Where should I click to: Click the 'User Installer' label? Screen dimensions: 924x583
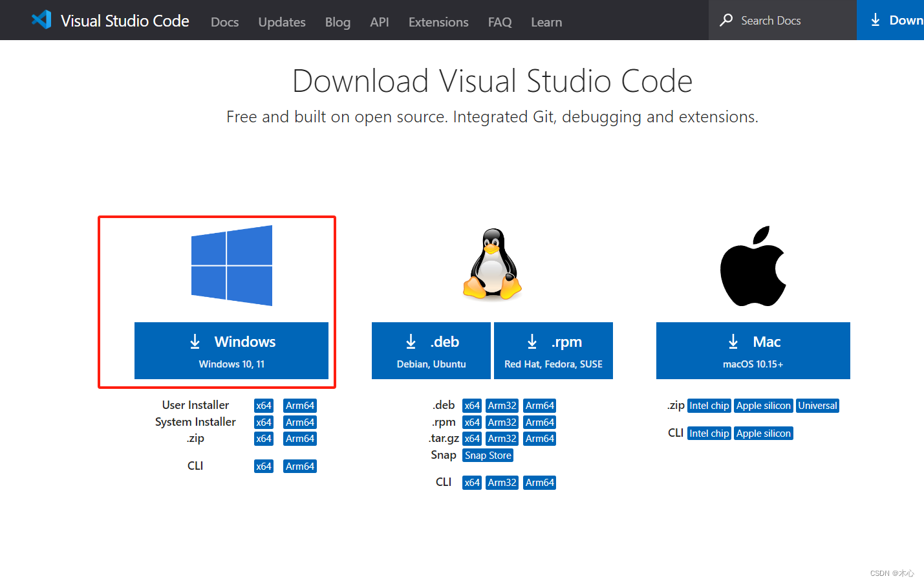(x=195, y=405)
